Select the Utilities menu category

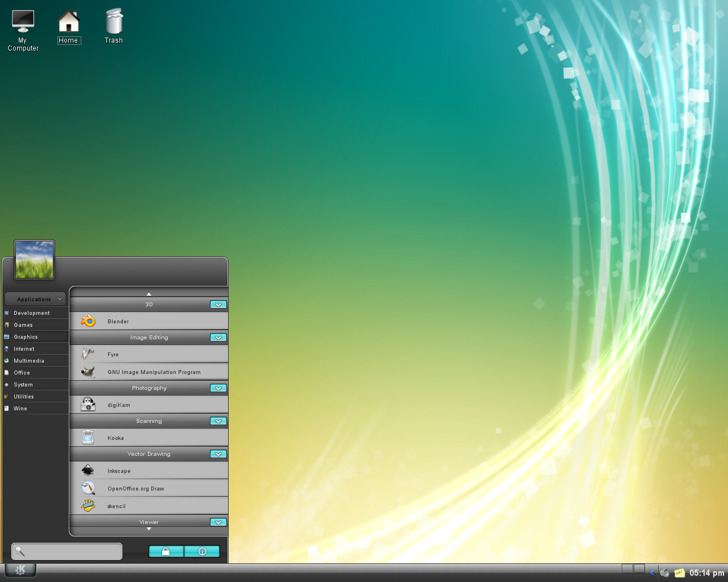coord(35,397)
